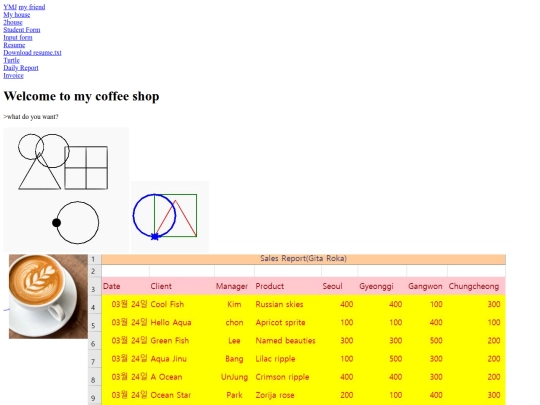
Task: Click manager UnJung cell
Action: click(234, 377)
